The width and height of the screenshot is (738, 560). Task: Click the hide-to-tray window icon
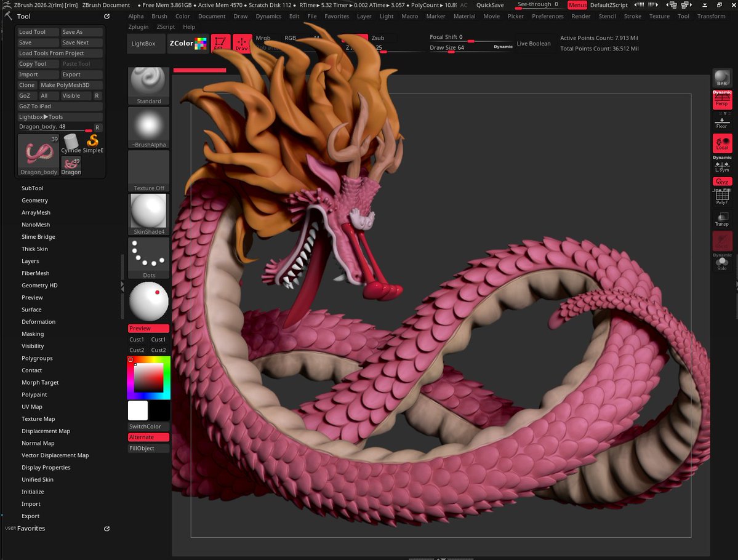click(x=705, y=5)
